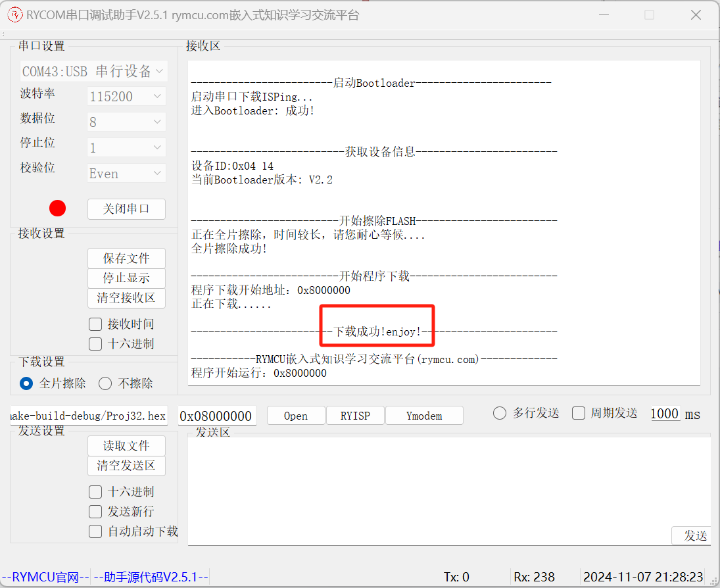Image resolution: width=720 pixels, height=588 pixels.
Task: Start download using the RYISP button
Action: pos(355,415)
